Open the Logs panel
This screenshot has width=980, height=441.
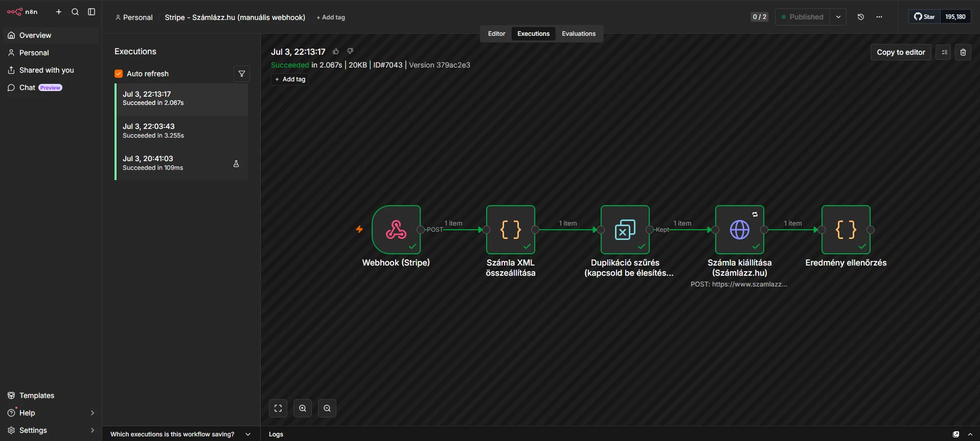click(x=276, y=434)
